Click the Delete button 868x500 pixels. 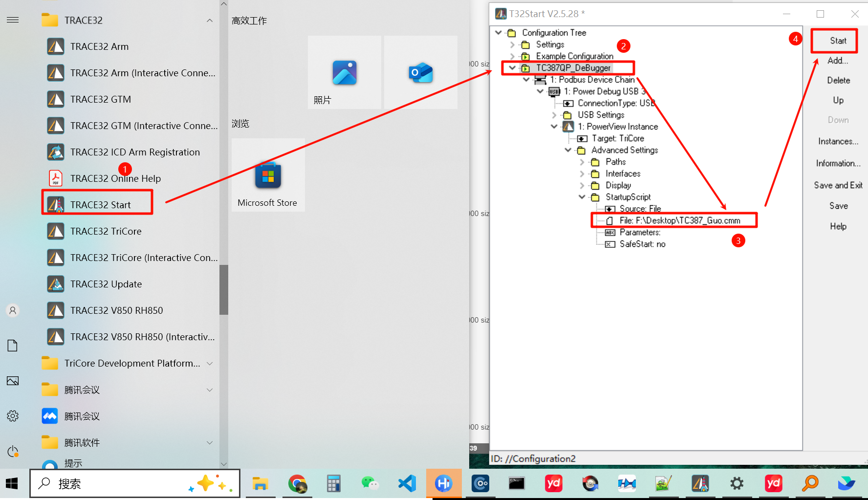tap(838, 80)
